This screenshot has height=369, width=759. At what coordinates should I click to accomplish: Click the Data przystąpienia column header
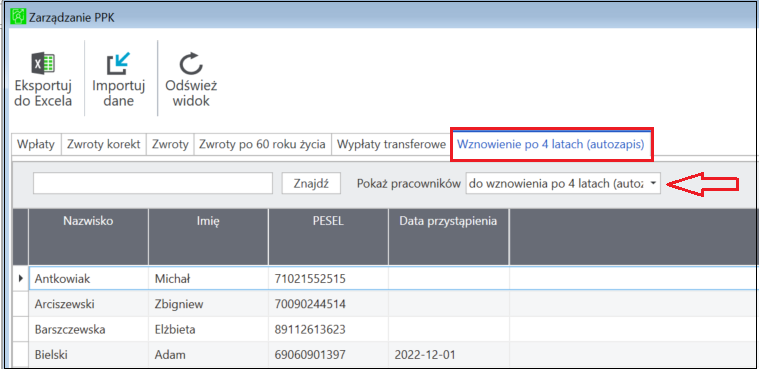448,237
